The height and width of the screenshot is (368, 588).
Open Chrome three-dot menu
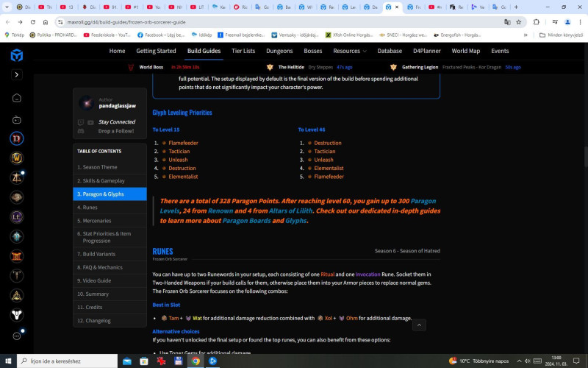tap(580, 22)
